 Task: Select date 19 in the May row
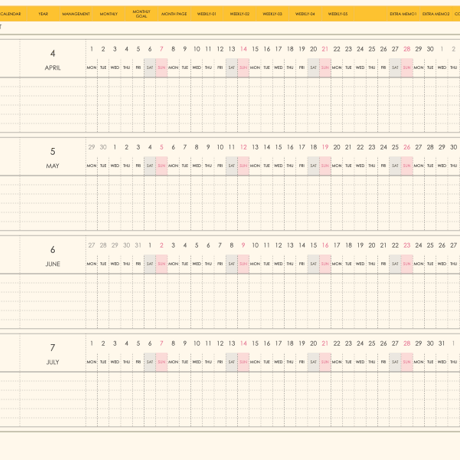(x=325, y=147)
